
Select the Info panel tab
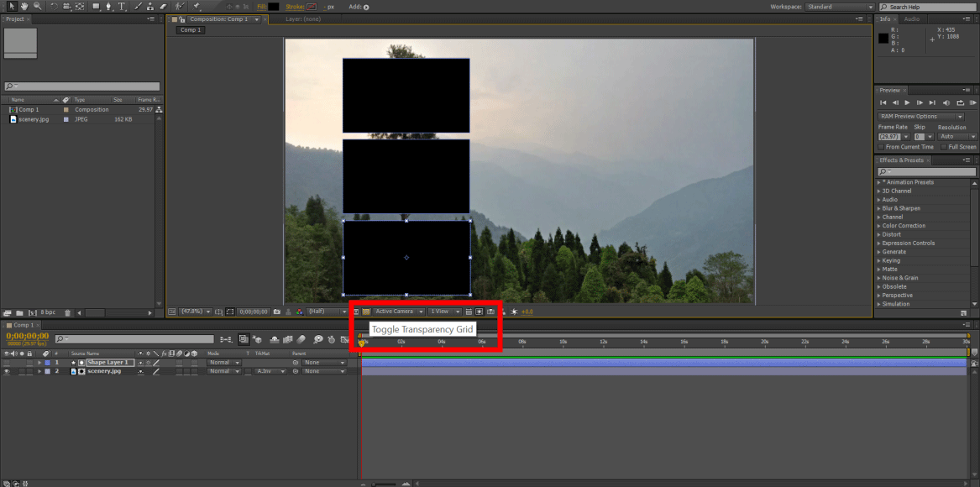[885, 19]
